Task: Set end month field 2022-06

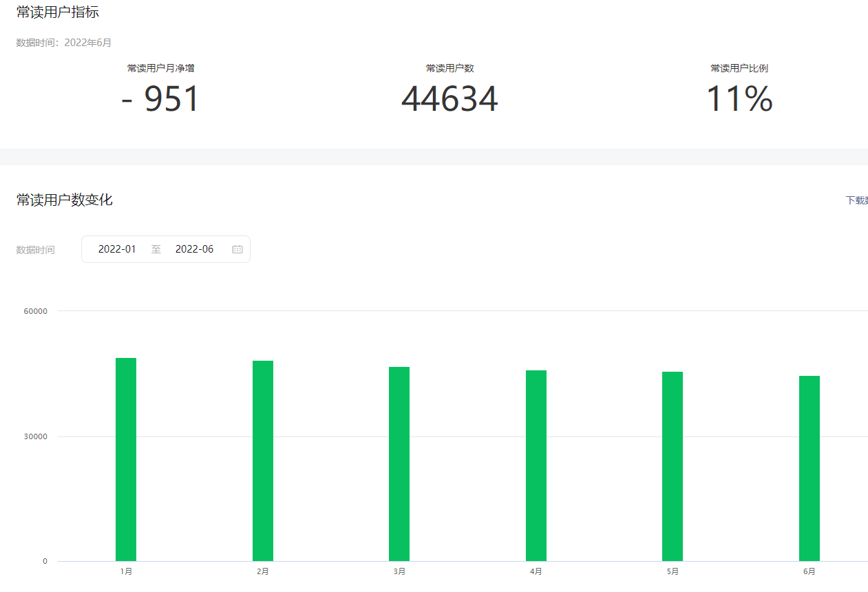Action: click(195, 249)
